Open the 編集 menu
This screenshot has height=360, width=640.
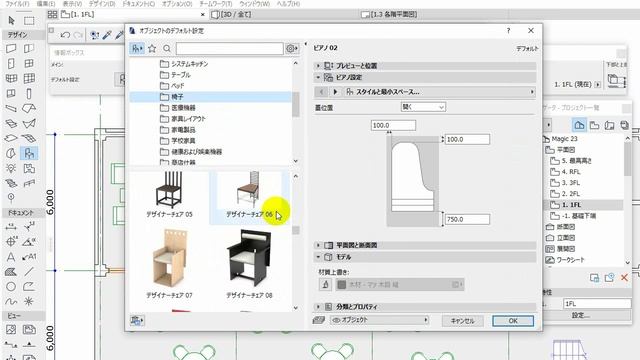tap(45, 3)
